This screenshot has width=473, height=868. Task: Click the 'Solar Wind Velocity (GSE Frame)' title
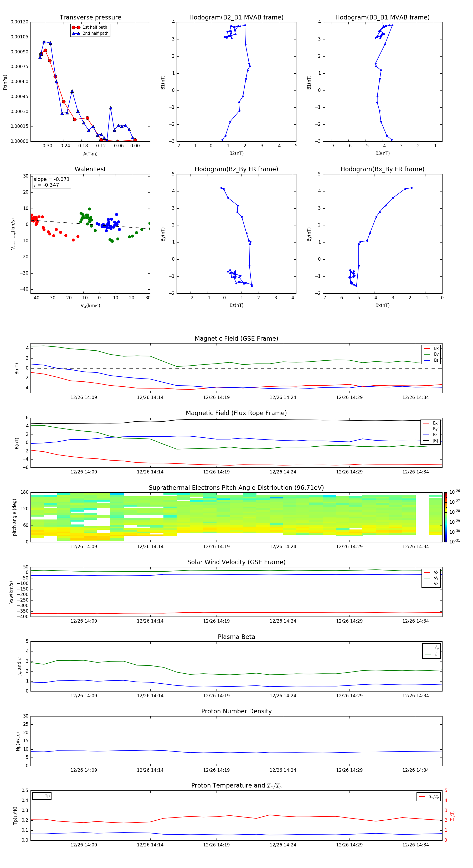[x=236, y=562]
